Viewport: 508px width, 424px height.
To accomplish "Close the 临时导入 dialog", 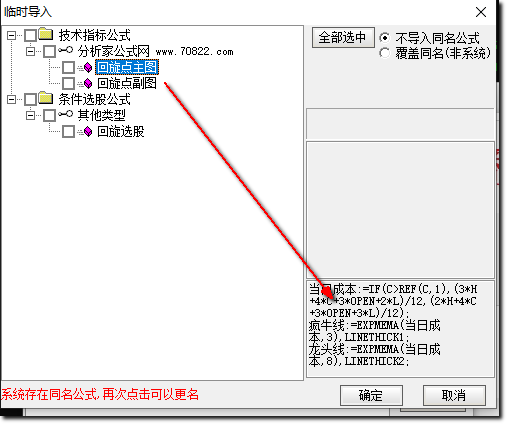I will pyautogui.click(x=481, y=12).
